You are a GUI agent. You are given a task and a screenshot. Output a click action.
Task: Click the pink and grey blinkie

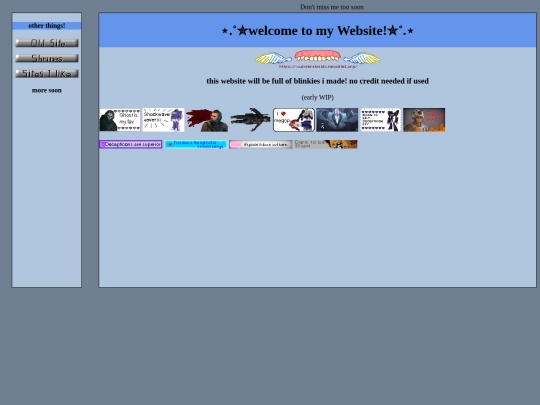tap(261, 144)
